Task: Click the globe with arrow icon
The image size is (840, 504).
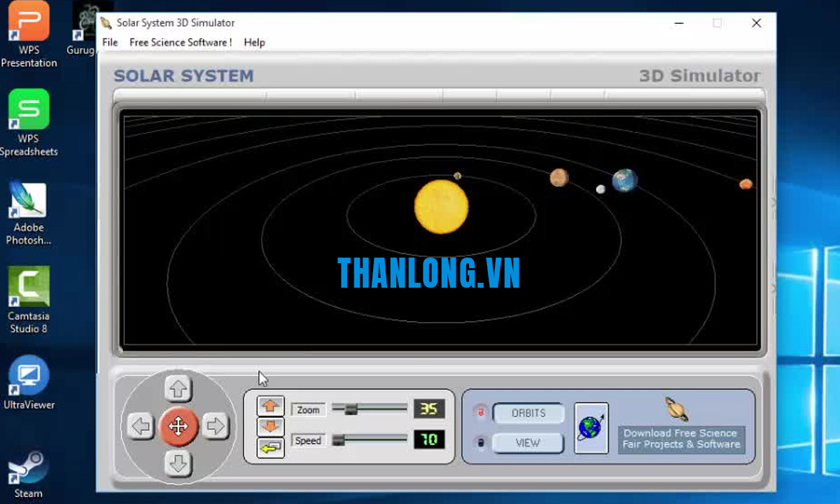Action: [591, 427]
